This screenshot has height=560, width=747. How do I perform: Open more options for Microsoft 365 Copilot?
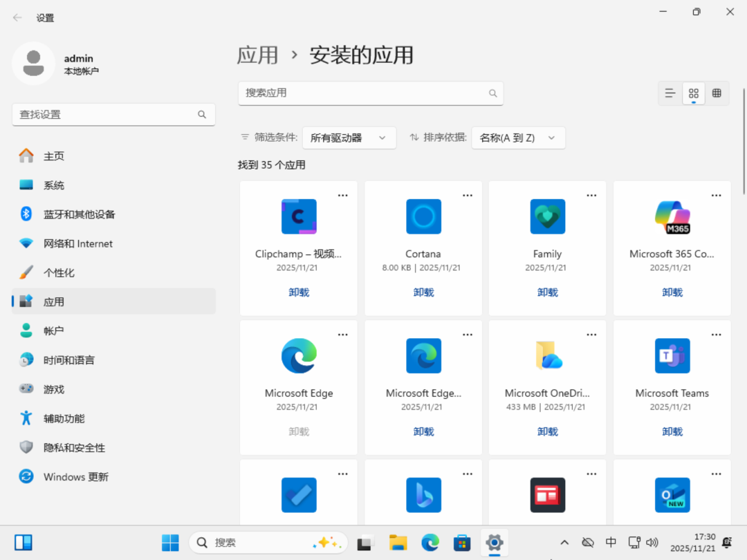[717, 195]
